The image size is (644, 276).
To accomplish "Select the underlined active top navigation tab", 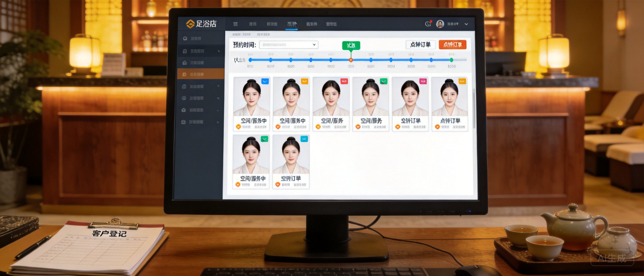I will pos(292,24).
